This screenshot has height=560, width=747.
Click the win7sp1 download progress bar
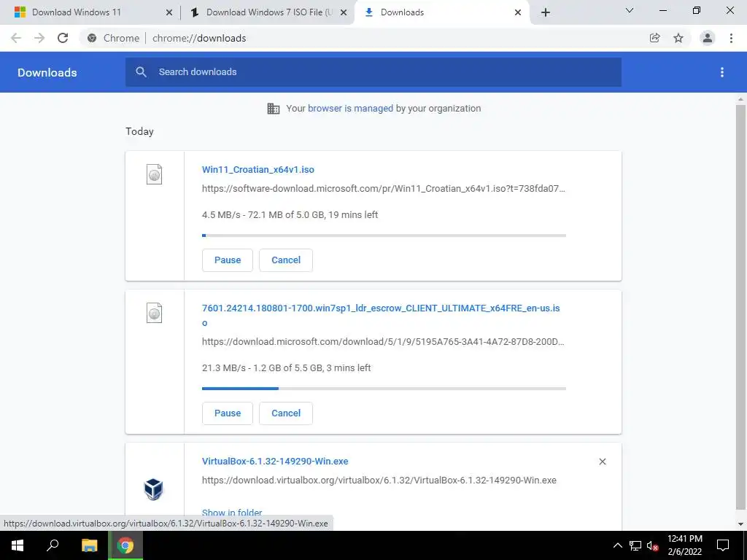click(384, 389)
